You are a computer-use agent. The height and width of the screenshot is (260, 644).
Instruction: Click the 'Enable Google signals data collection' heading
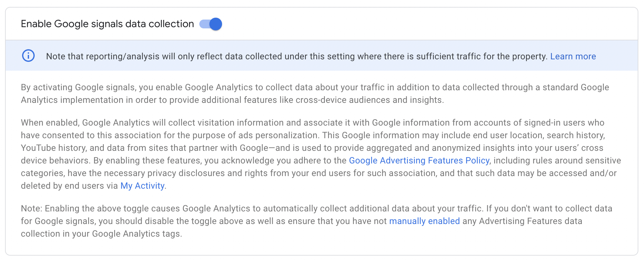click(x=107, y=24)
